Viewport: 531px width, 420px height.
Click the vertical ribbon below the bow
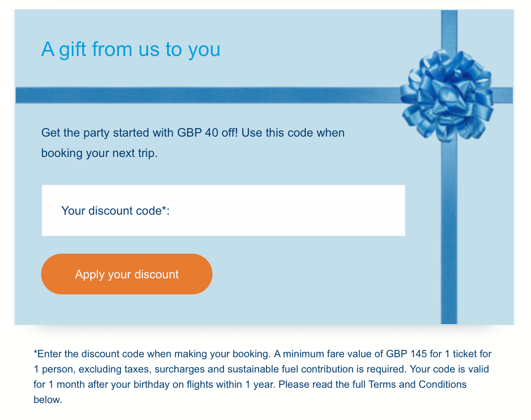pos(449,233)
